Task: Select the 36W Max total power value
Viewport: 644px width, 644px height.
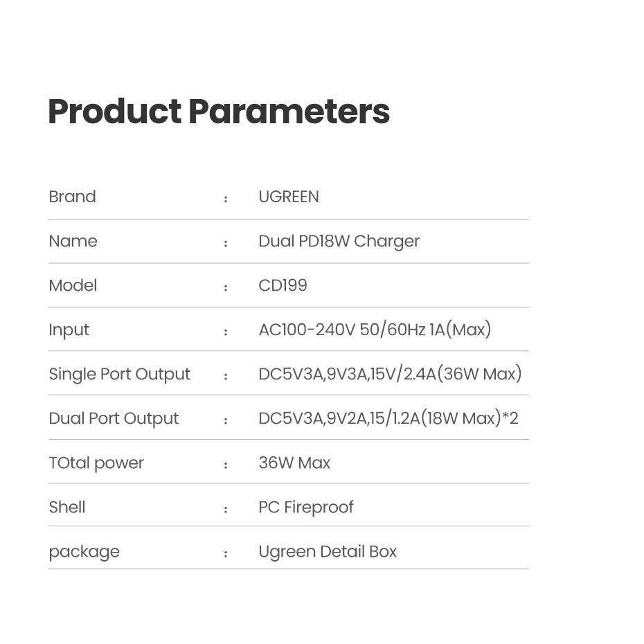Action: tap(294, 463)
